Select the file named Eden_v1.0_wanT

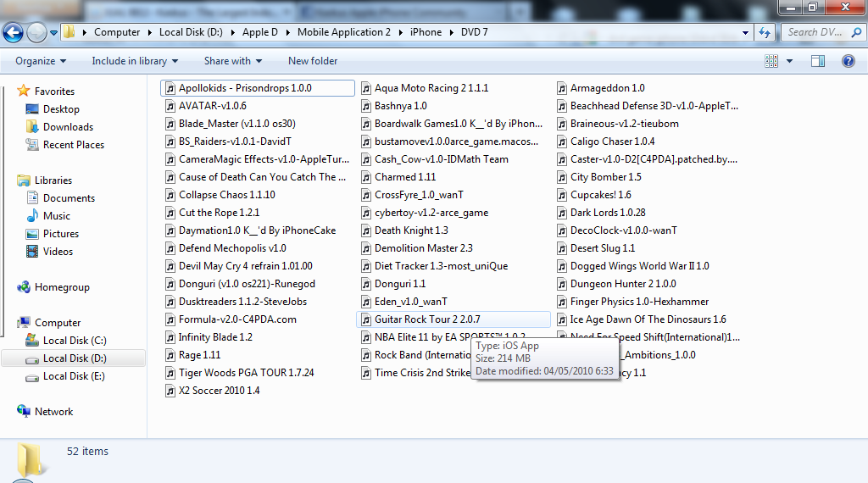pyautogui.click(x=411, y=302)
